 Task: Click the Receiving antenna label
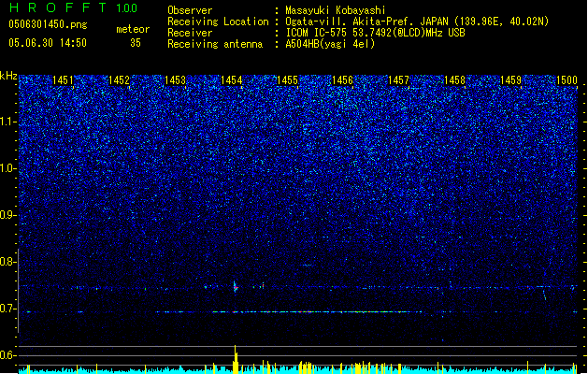pyautogui.click(x=215, y=44)
